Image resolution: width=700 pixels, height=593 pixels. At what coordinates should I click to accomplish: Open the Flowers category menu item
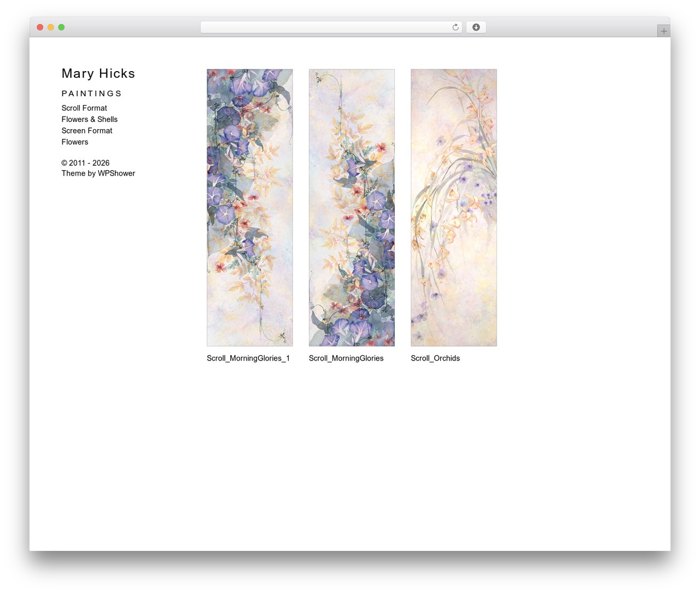75,142
